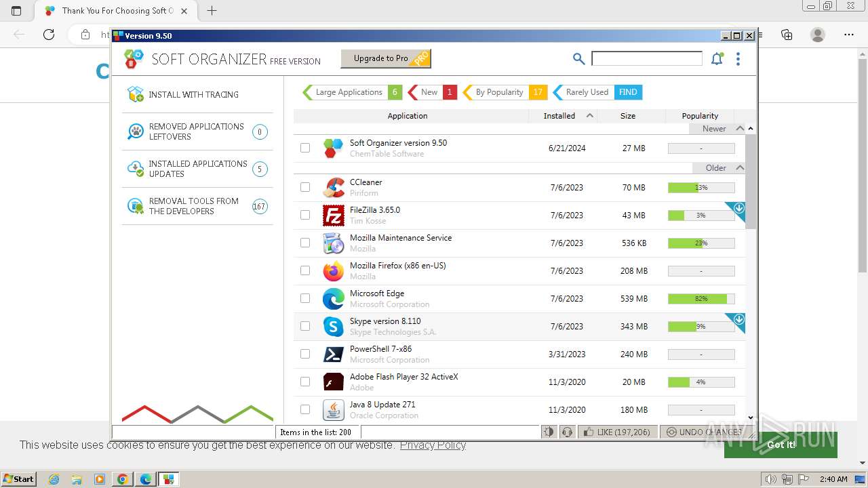This screenshot has height=488, width=868.
Task: Click CCleaner 33% popularity bar
Action: pyautogui.click(x=701, y=187)
